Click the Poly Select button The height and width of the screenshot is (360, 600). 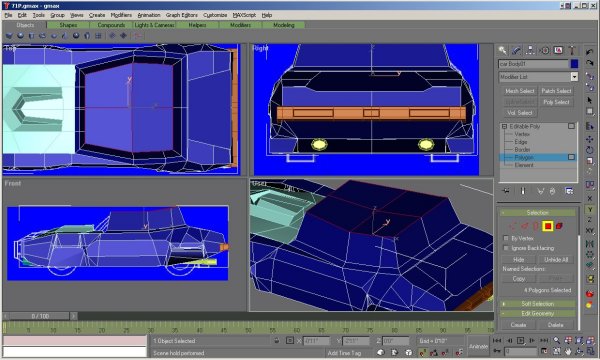[x=556, y=102]
